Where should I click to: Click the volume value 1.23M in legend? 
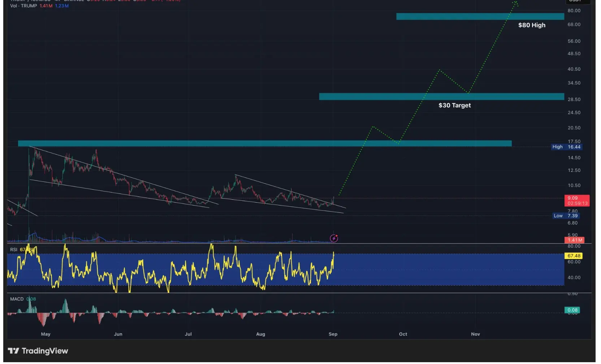pos(62,6)
